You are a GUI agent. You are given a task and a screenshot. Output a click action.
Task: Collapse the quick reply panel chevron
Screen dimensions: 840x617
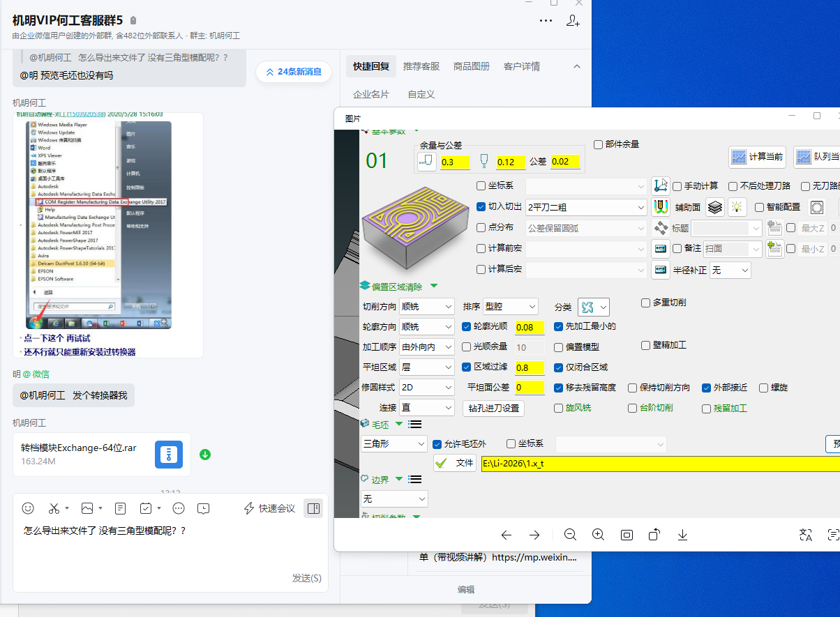point(577,66)
